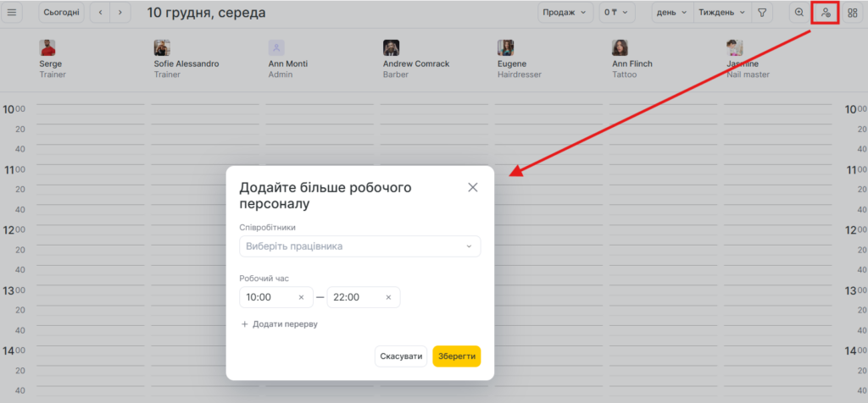
Task: Click Додати перерву link
Action: coord(279,324)
